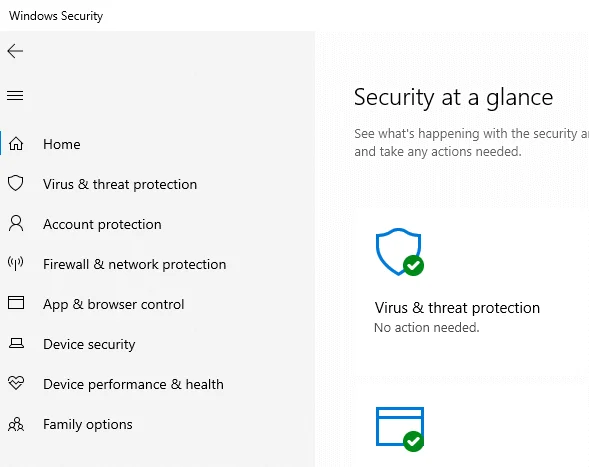This screenshot has width=589, height=467.
Task: Select the shield icon in the sidebar
Action: click(16, 183)
